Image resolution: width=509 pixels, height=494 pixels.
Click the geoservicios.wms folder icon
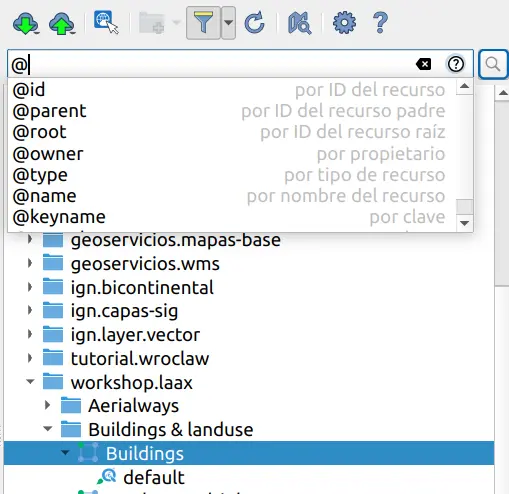[x=53, y=262]
